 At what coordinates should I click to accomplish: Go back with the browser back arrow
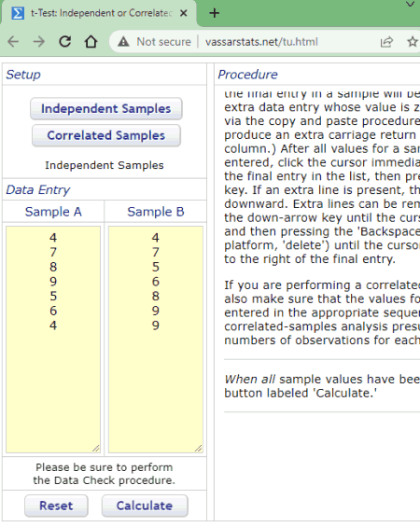[13, 42]
